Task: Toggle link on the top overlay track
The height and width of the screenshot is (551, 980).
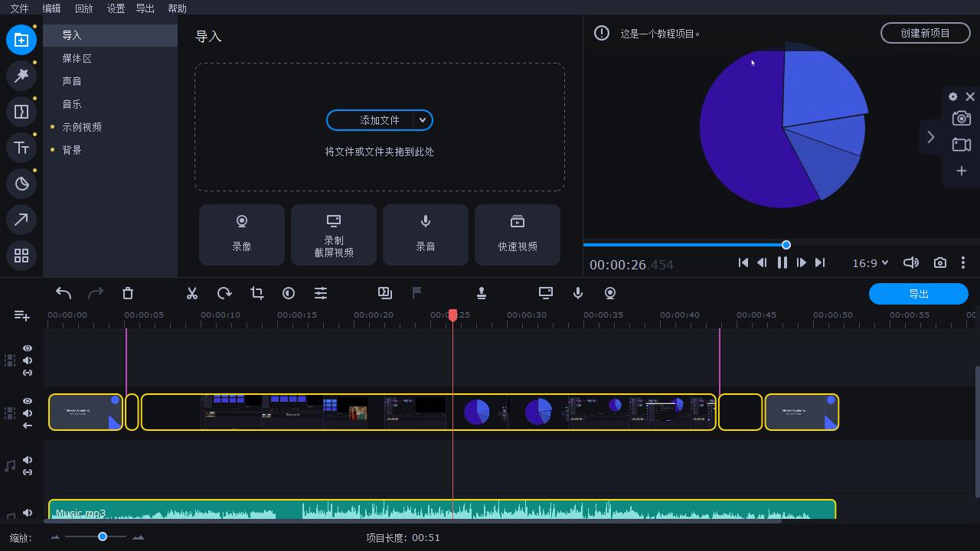Action: point(28,373)
